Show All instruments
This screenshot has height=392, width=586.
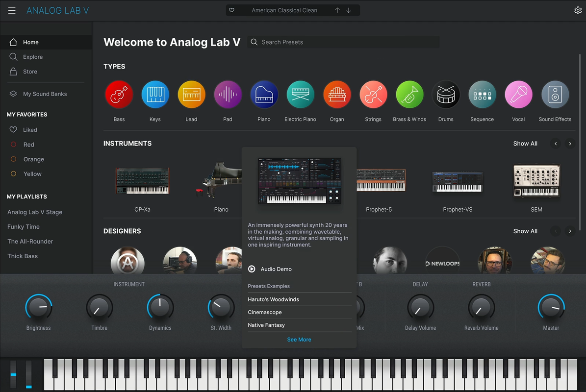[525, 144]
